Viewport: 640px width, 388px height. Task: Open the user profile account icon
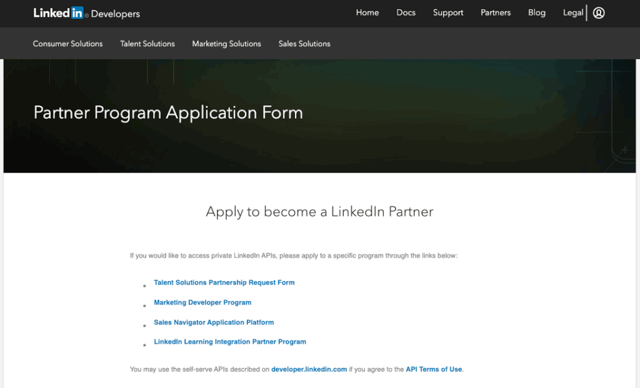[x=598, y=13]
